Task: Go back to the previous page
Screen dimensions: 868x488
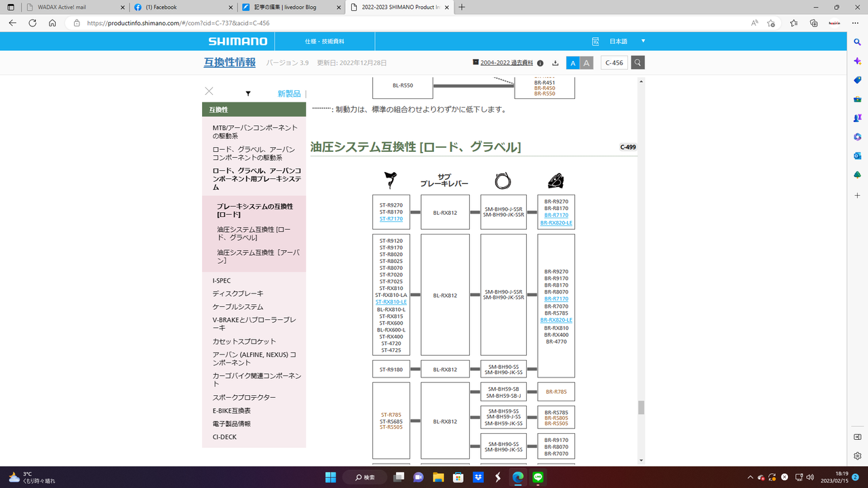Action: point(13,22)
